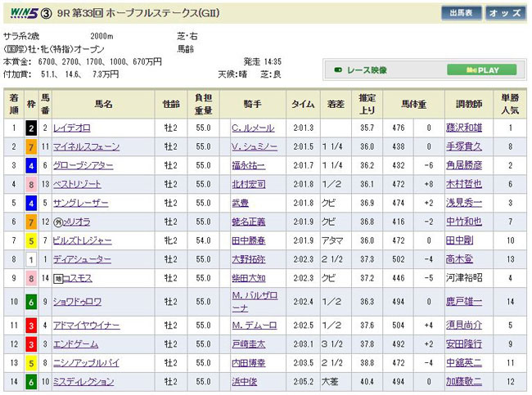Open horse マイネルスフェーン page
The height and width of the screenshot is (395, 532).
(x=86, y=146)
